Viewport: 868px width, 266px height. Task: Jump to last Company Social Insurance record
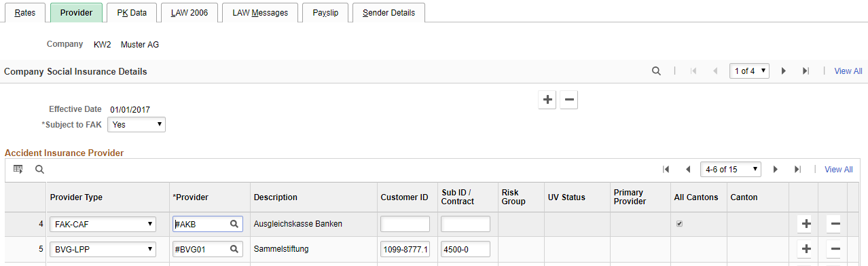[806, 71]
